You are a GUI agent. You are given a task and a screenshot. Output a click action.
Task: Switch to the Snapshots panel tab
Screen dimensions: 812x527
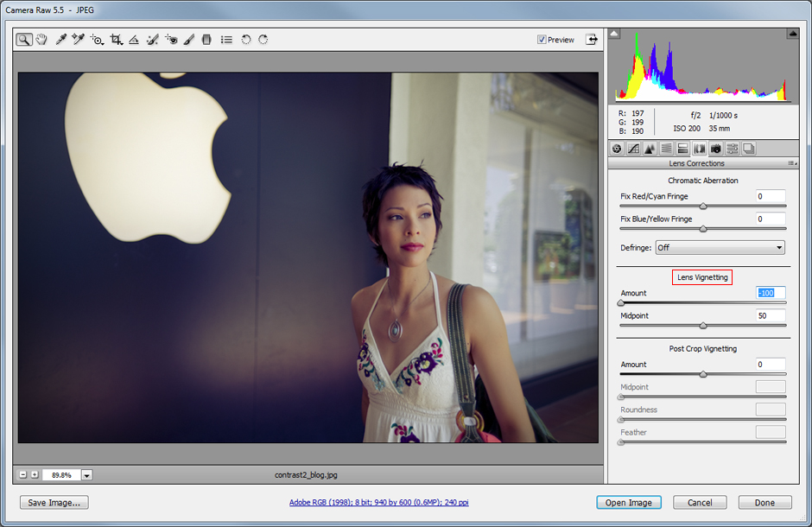(x=749, y=149)
